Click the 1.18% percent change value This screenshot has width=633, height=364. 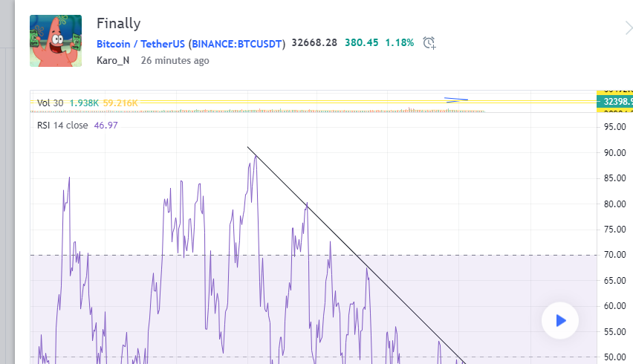(399, 43)
